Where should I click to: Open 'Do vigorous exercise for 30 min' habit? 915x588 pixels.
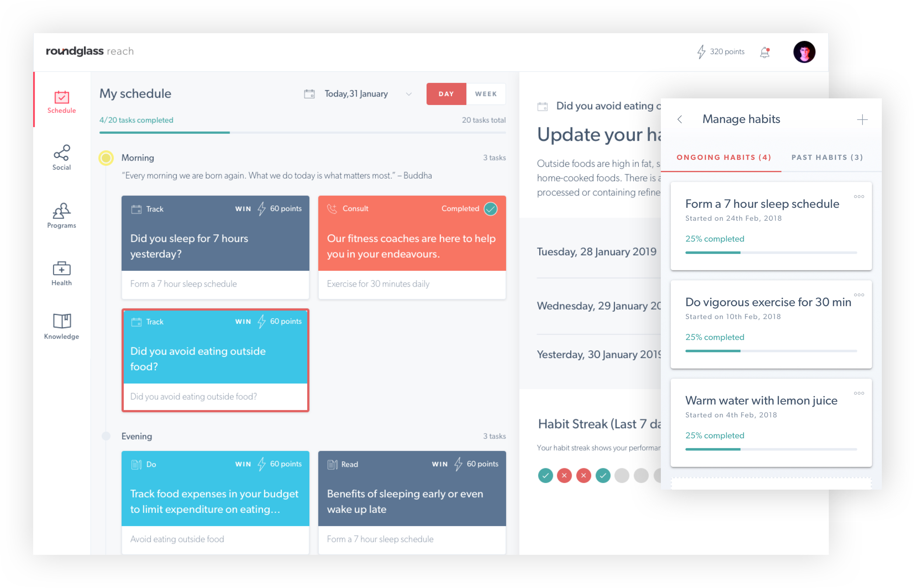[x=771, y=324]
